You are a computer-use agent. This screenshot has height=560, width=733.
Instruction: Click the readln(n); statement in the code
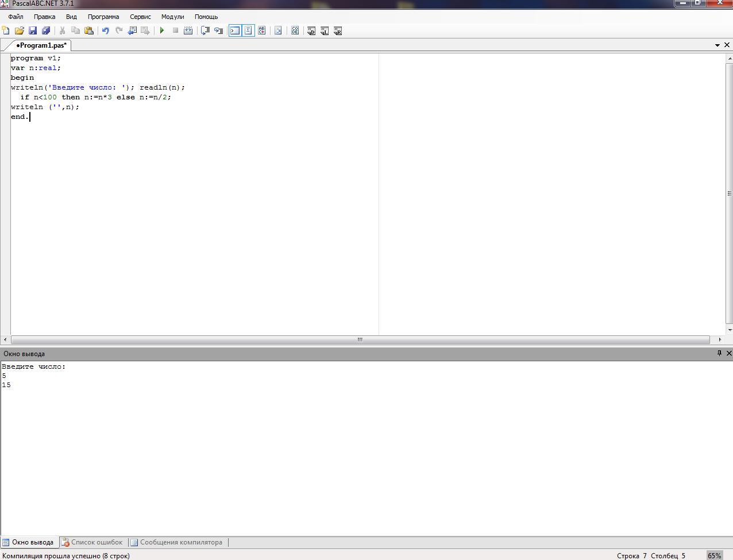click(x=162, y=87)
